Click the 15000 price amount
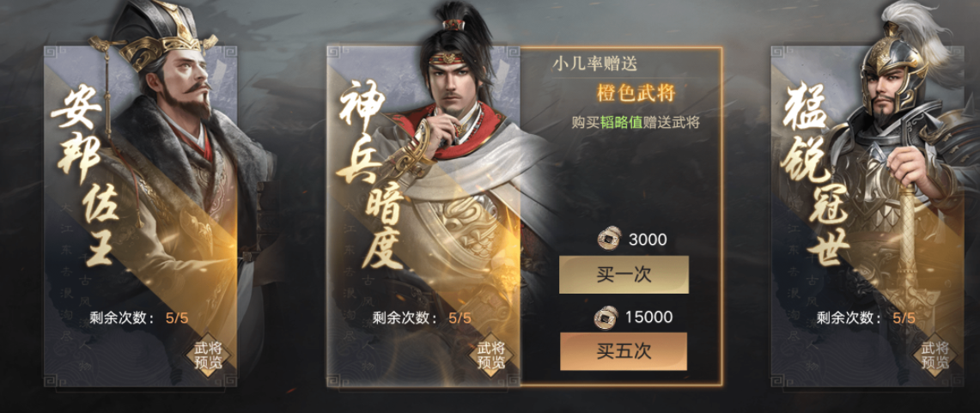The width and height of the screenshot is (980, 413). tap(648, 318)
